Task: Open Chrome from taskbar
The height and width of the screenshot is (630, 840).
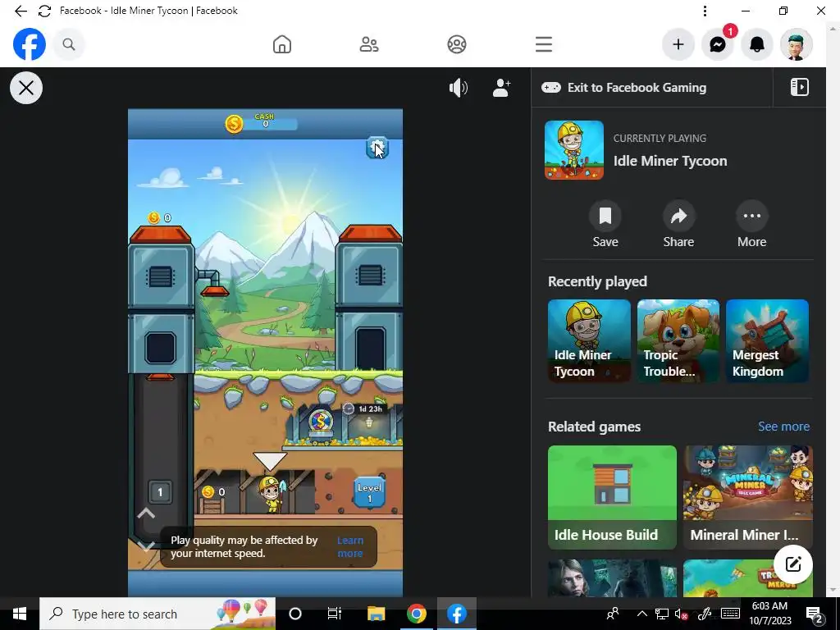Action: (416, 614)
